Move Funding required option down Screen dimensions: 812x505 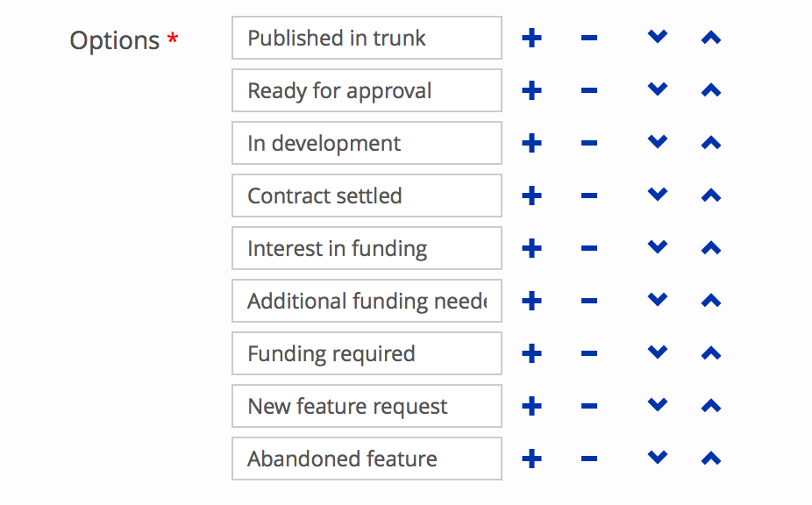[x=657, y=353]
